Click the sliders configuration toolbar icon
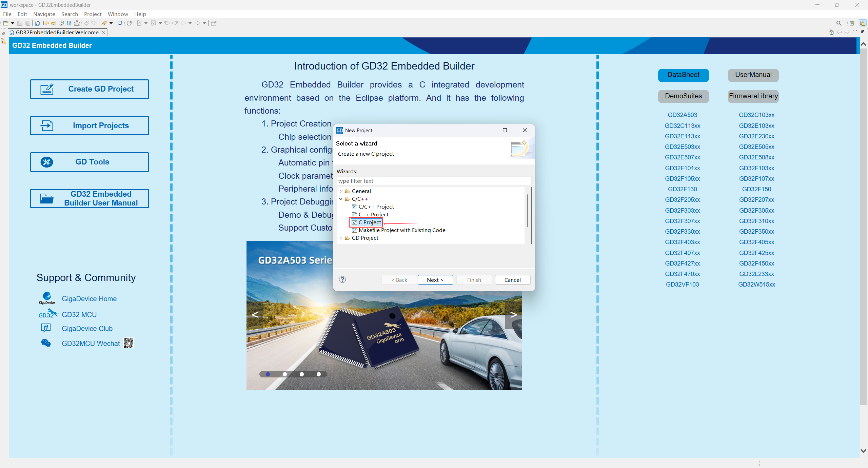The image size is (868, 468). coord(69,23)
